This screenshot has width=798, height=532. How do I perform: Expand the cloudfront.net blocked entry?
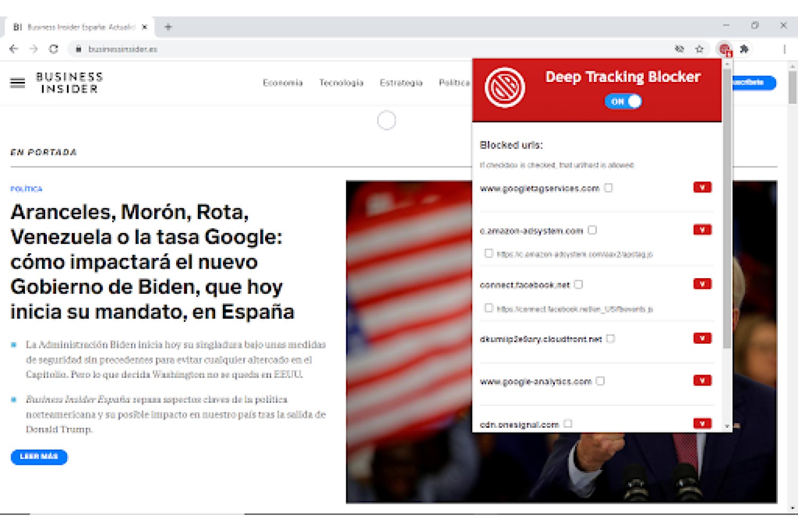click(x=702, y=338)
